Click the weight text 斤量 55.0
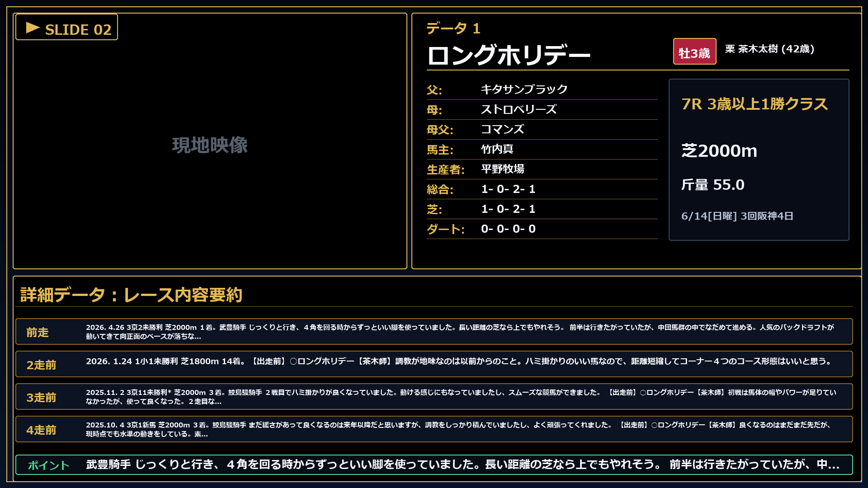This screenshot has width=868, height=488. pyautogui.click(x=713, y=184)
